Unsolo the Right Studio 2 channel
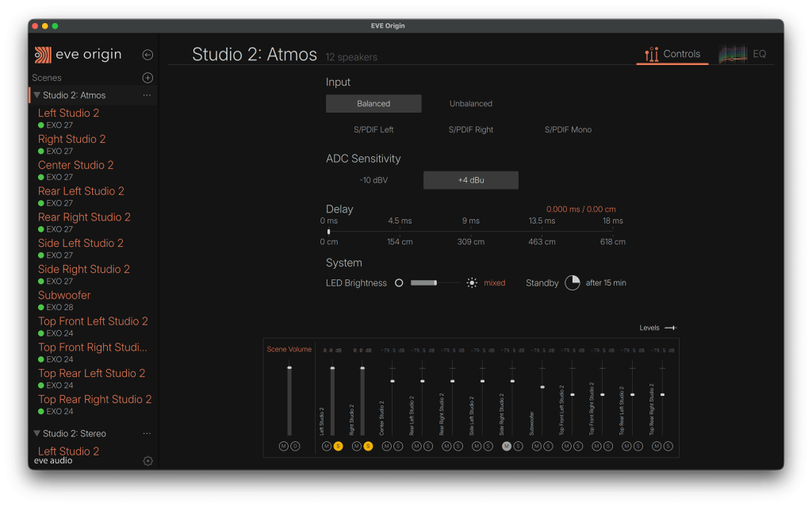 click(x=368, y=447)
